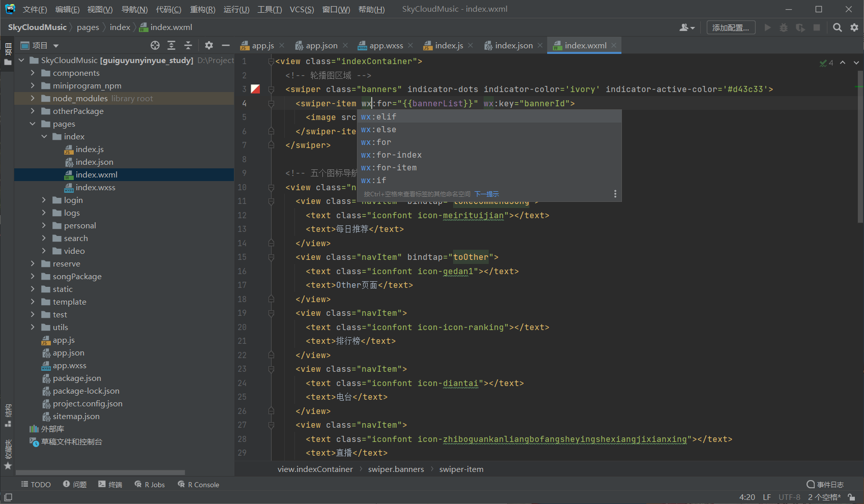Expand the songPackage folder
Image resolution: width=864 pixels, height=504 pixels.
click(x=33, y=276)
